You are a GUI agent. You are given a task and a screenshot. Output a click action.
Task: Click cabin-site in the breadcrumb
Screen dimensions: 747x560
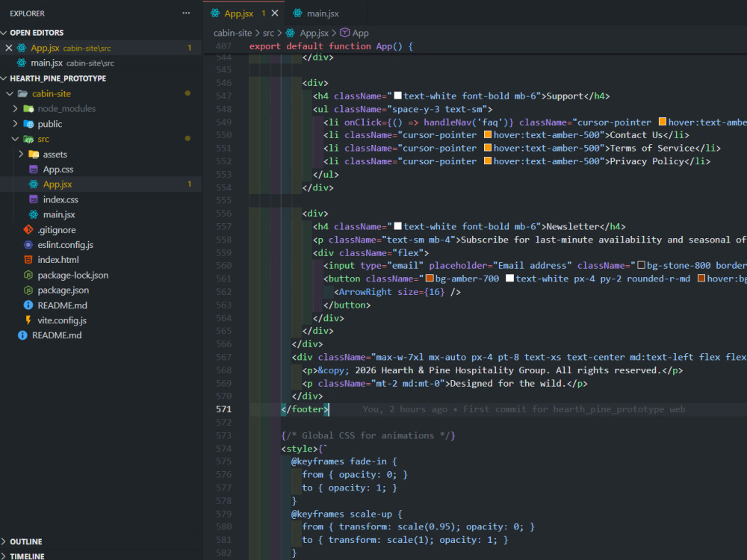click(232, 33)
